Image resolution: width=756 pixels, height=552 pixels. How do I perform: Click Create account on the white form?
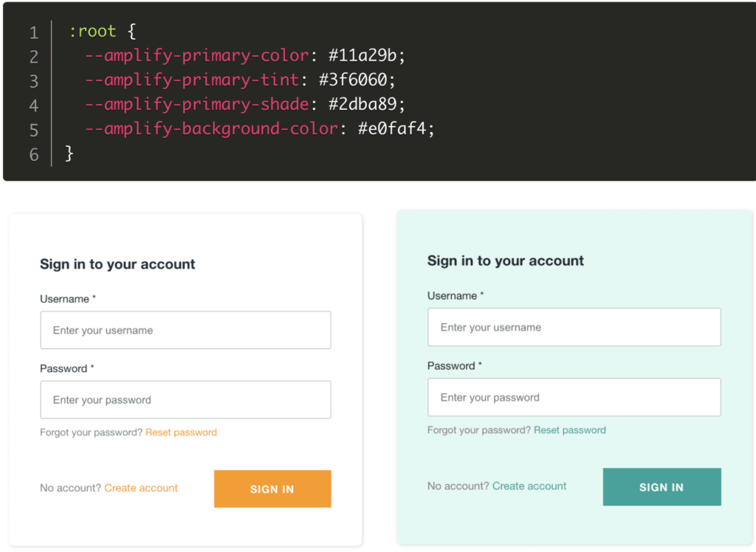(140, 488)
